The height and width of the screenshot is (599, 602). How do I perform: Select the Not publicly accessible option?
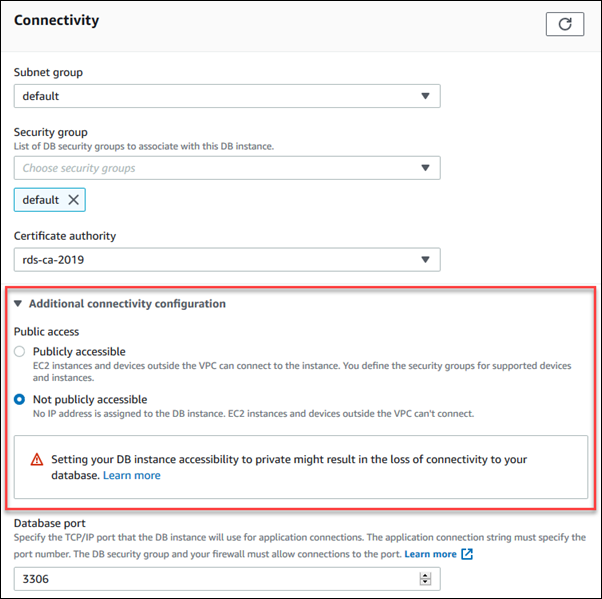pyautogui.click(x=19, y=399)
